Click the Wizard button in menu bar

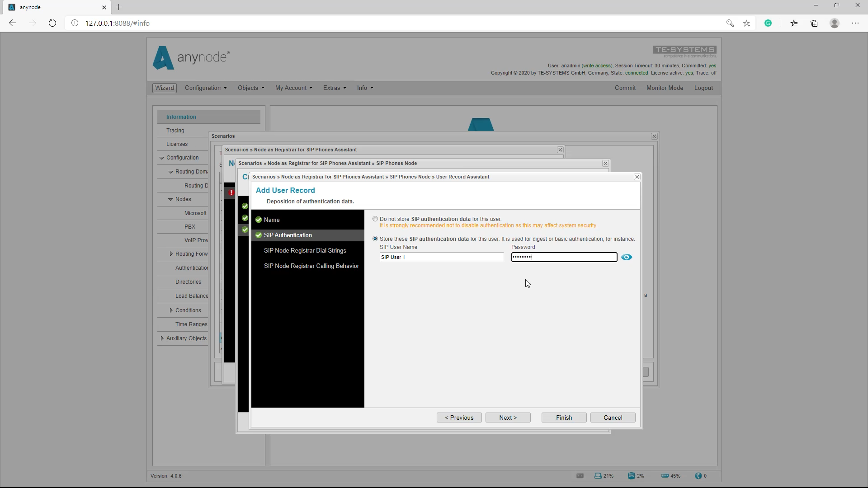pyautogui.click(x=165, y=88)
